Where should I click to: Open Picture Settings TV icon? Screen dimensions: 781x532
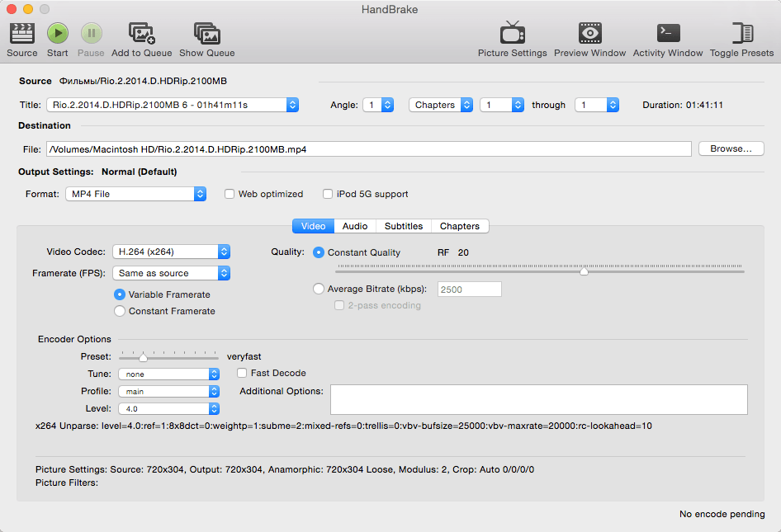click(512, 33)
